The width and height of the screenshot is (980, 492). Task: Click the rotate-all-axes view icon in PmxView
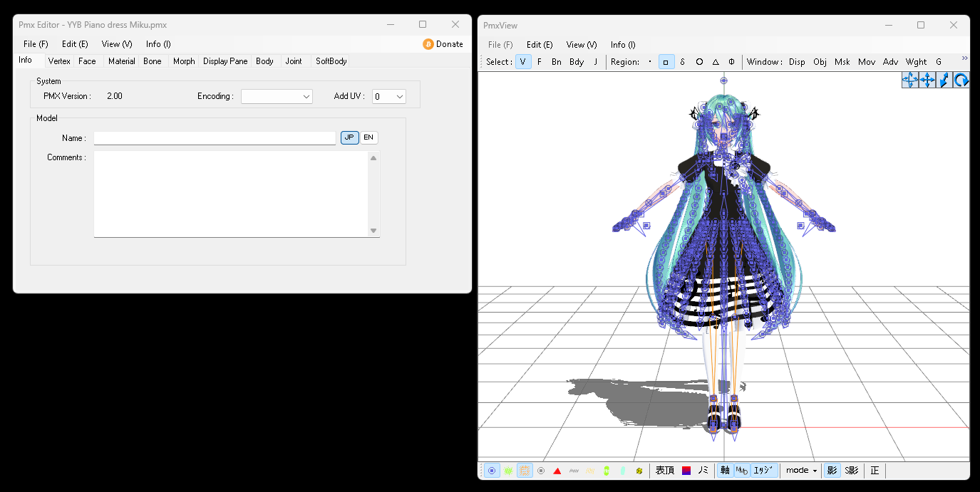pyautogui.click(x=910, y=80)
